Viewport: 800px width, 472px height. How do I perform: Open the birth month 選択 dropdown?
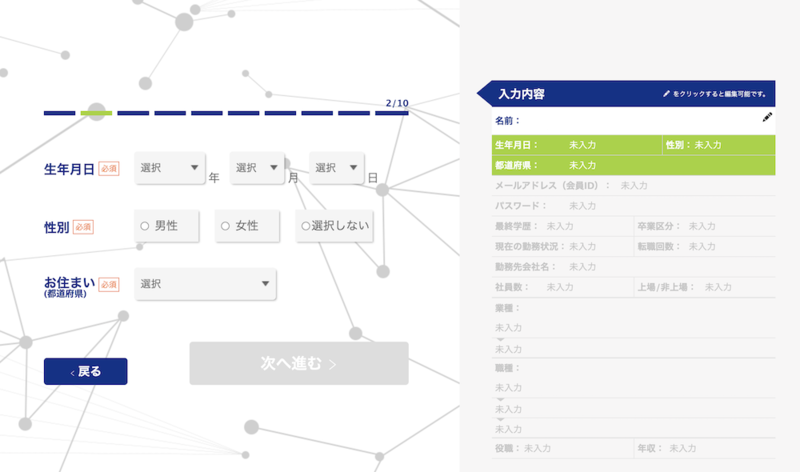[257, 168]
